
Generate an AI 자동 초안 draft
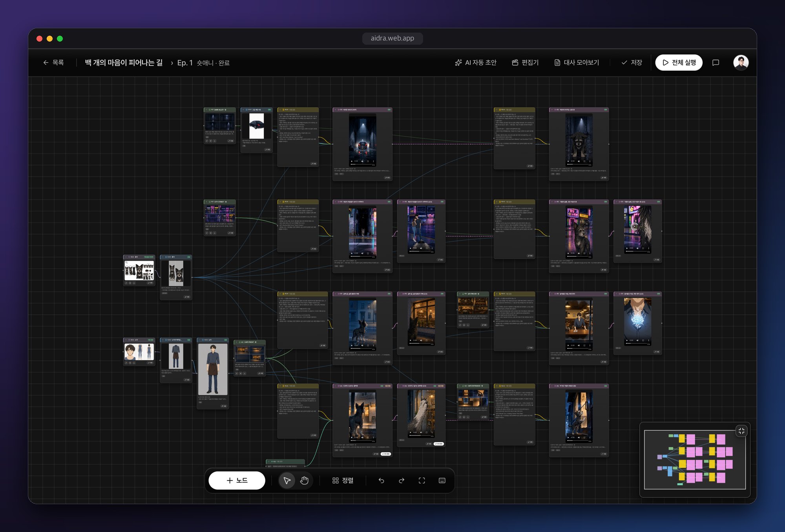coord(476,63)
